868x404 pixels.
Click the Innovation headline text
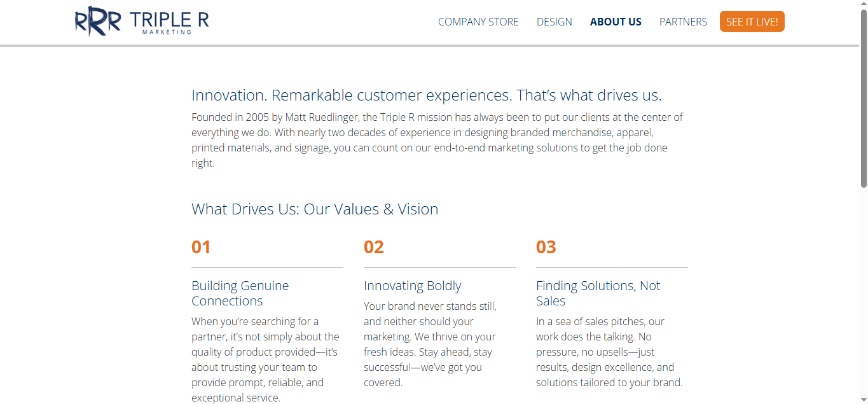tap(426, 95)
